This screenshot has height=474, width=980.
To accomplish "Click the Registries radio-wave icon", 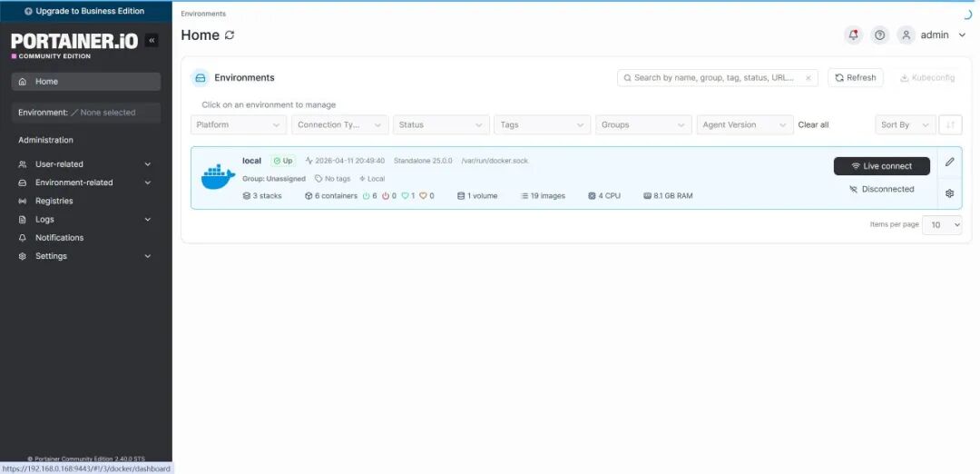I will (x=23, y=202).
